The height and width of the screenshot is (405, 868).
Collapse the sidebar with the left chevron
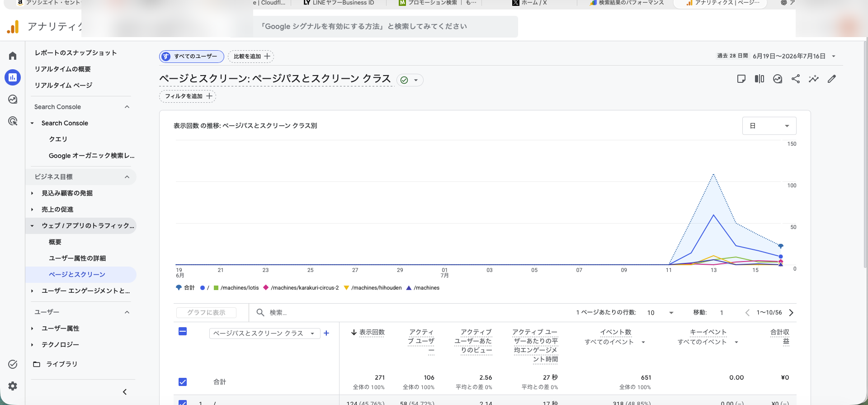pos(125,392)
